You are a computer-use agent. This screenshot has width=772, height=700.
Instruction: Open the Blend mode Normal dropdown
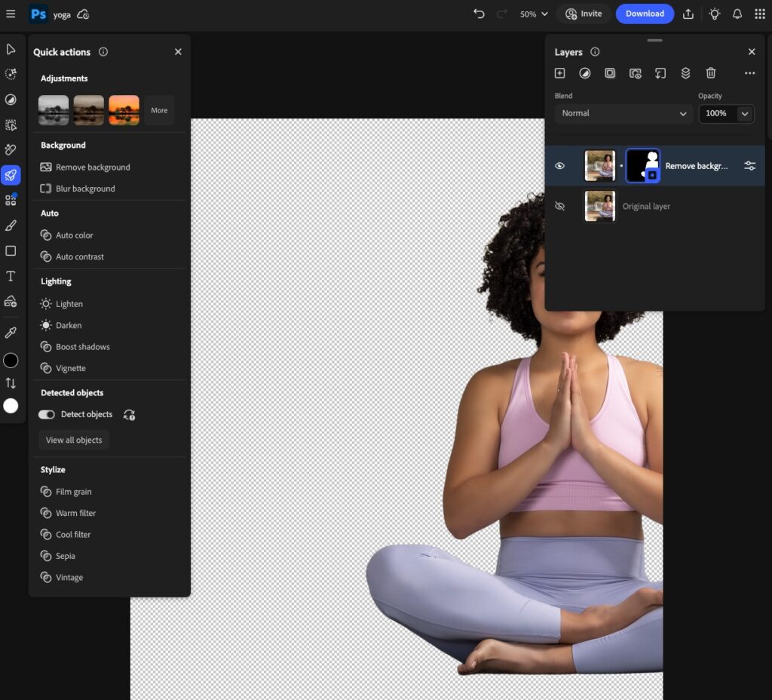point(623,113)
